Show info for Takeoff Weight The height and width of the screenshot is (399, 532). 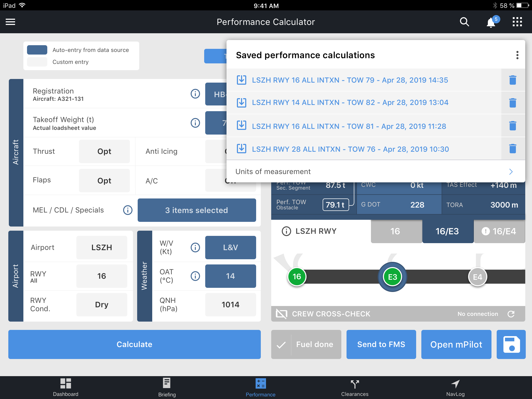(195, 123)
